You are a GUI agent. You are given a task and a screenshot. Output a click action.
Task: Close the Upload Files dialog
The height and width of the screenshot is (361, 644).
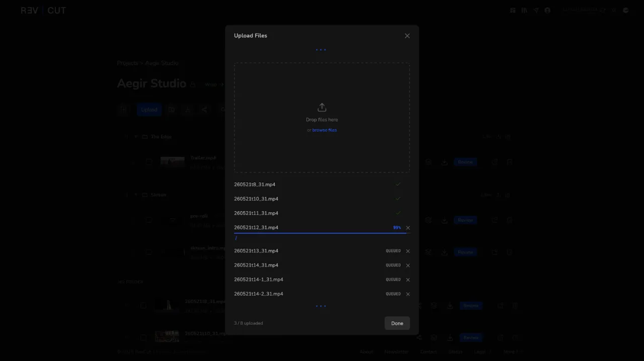[x=407, y=36]
